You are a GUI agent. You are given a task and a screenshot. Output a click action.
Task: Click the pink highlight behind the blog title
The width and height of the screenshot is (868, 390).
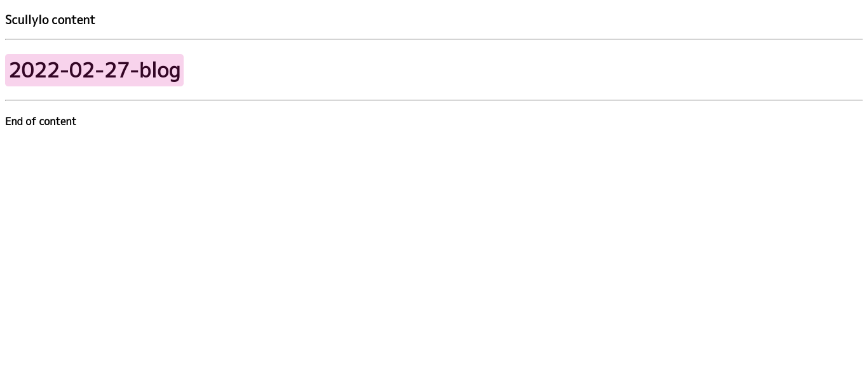coord(94,70)
